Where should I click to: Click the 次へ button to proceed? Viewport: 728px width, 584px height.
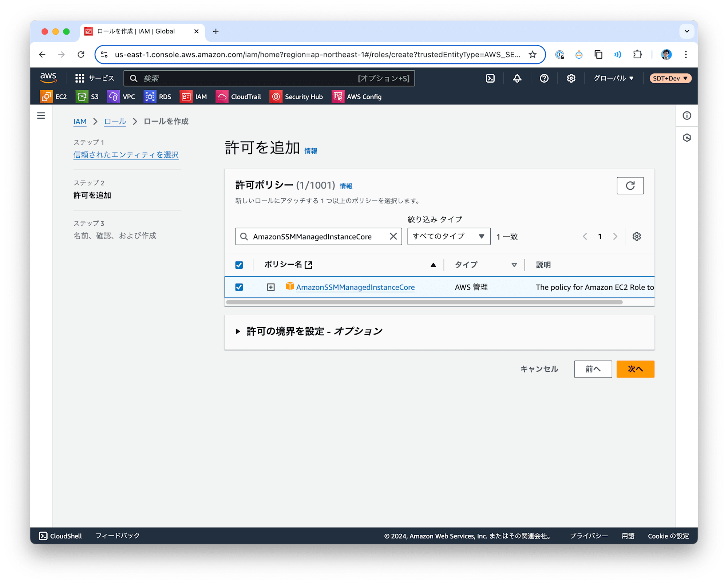tap(636, 369)
